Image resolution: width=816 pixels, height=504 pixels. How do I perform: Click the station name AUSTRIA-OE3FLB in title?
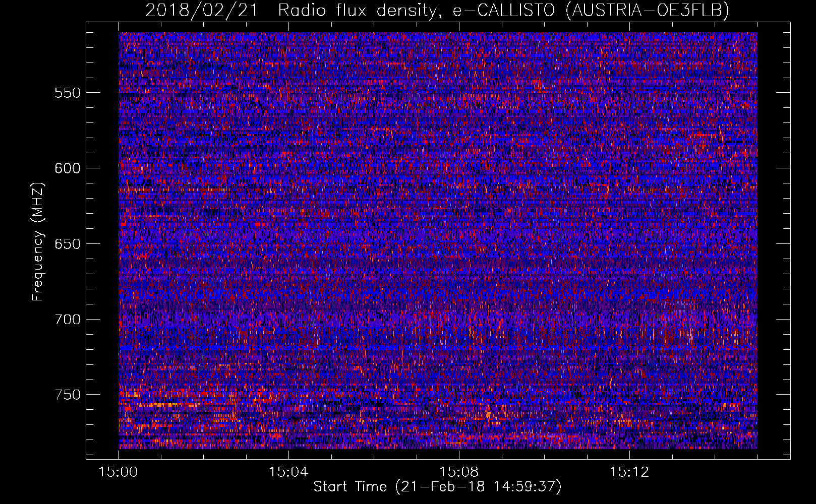(x=647, y=10)
